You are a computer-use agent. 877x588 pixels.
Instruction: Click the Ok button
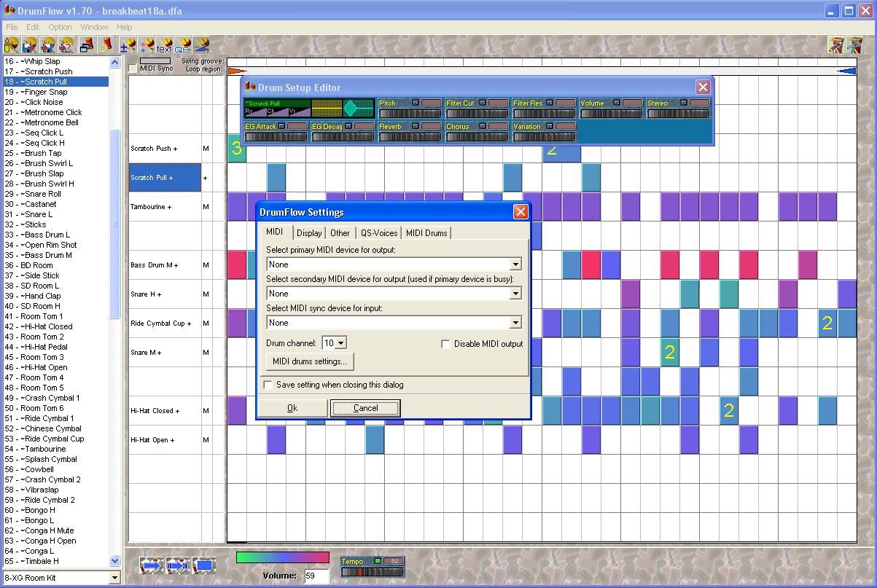(292, 408)
